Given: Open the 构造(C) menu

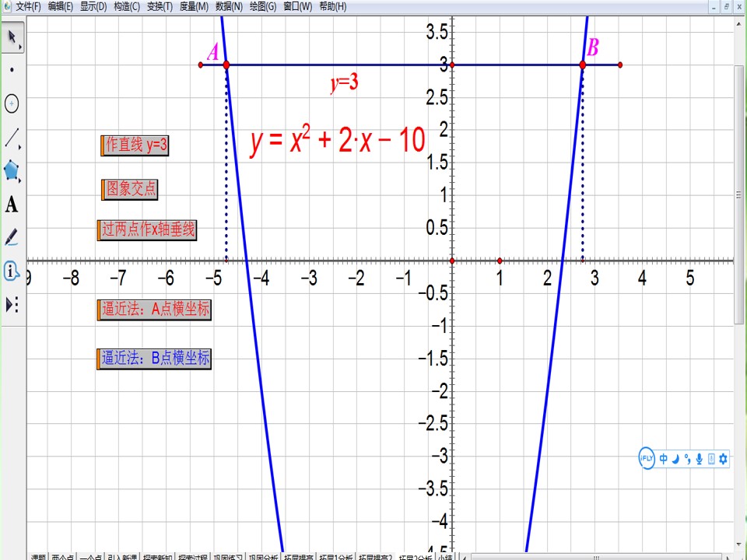Looking at the screenshot, I should click(x=127, y=7).
